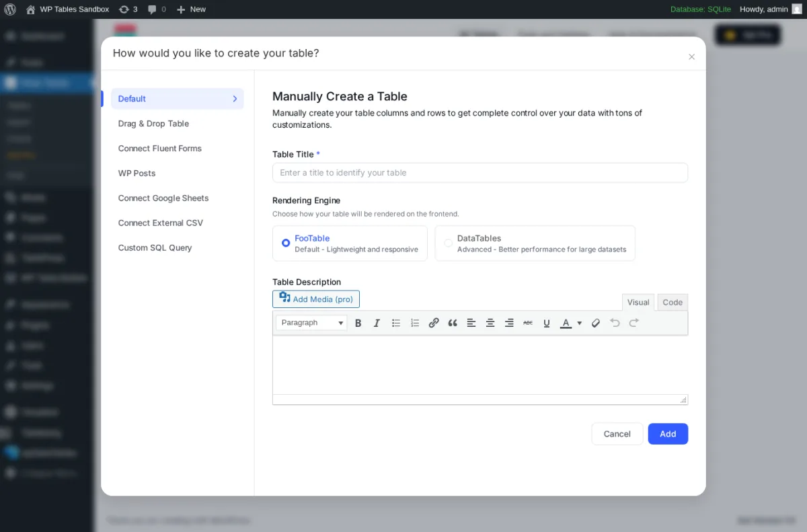
Task: Choose Default table creation method
Action: coord(178,99)
